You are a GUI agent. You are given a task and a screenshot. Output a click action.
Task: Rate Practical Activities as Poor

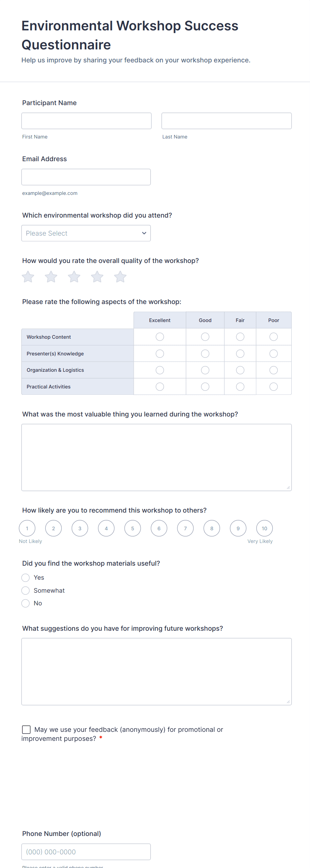click(274, 386)
